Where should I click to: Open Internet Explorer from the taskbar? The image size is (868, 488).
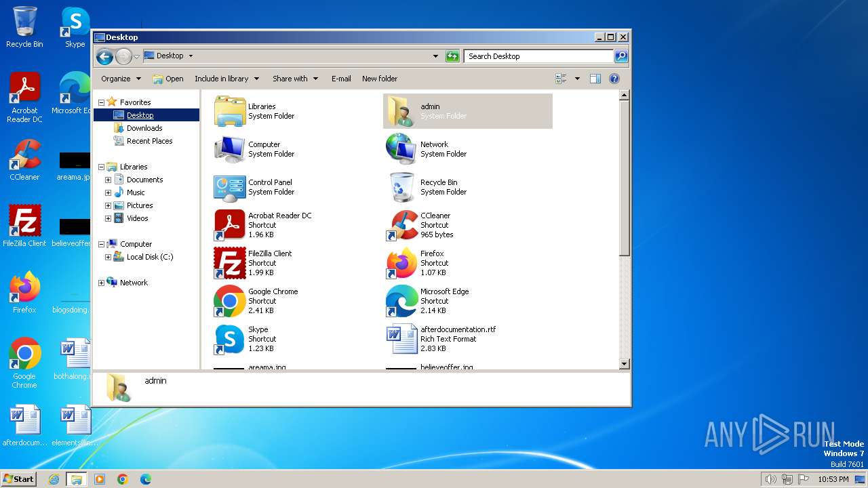54,479
